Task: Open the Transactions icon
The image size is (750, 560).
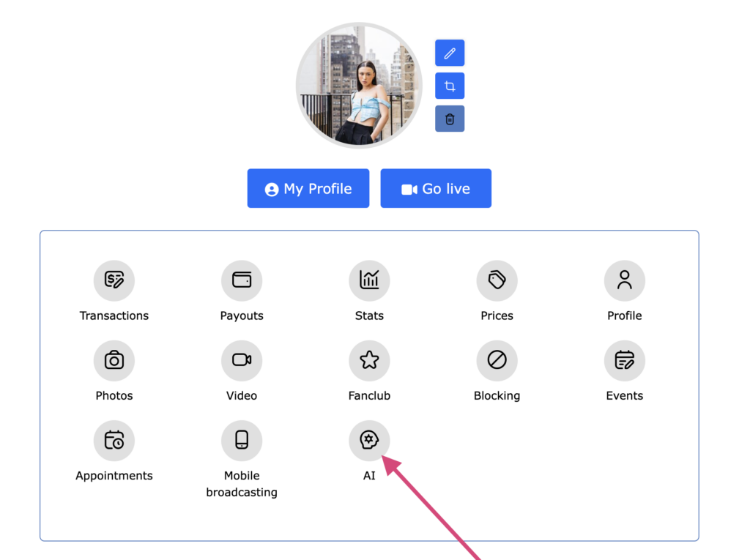Action: click(x=114, y=280)
